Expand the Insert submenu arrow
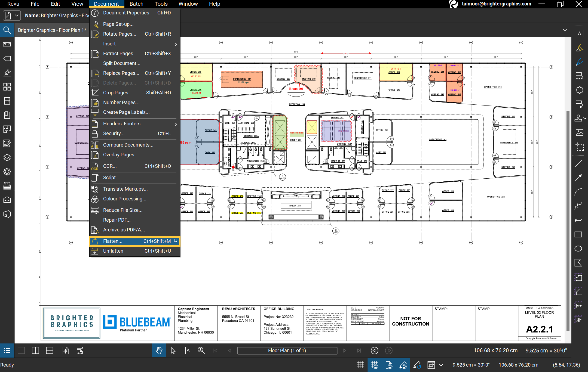 176,44
